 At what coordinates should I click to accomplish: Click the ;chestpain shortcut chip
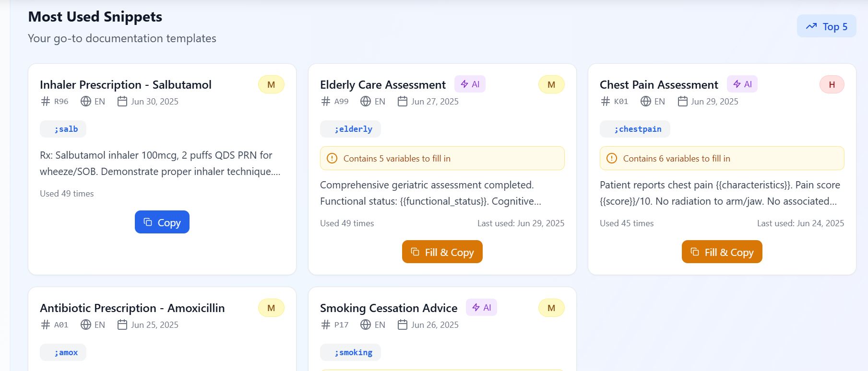pyautogui.click(x=635, y=129)
